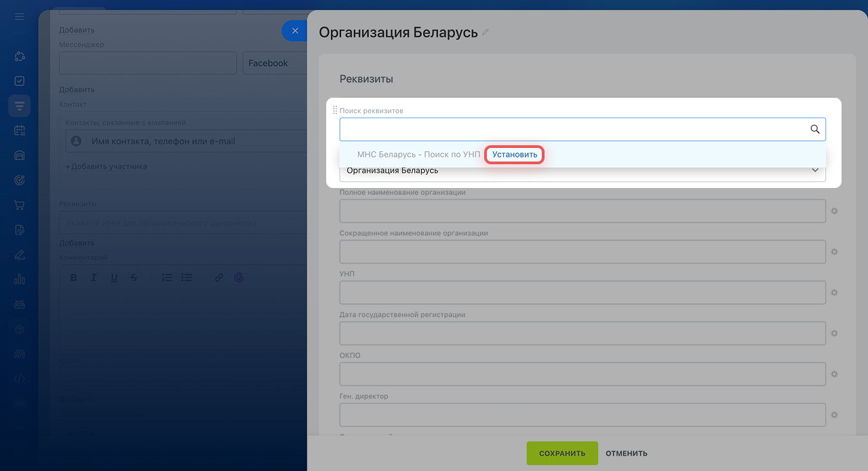The width and height of the screenshot is (868, 471).
Task: Open the document edit sidebar icon
Action: click(x=19, y=229)
